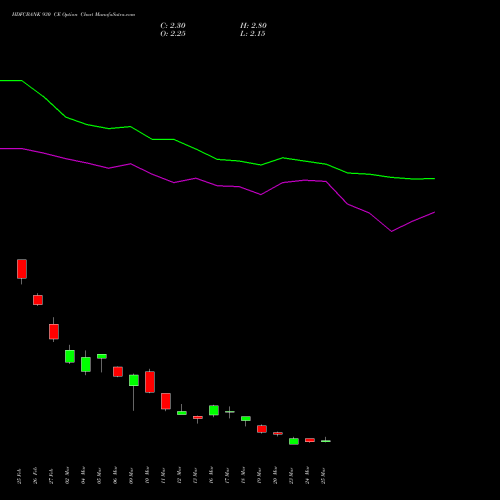Viewport: 500px width, 500px height.
Task: Select the red candlestick for 20 Mar
Action: pyautogui.click(x=278, y=433)
